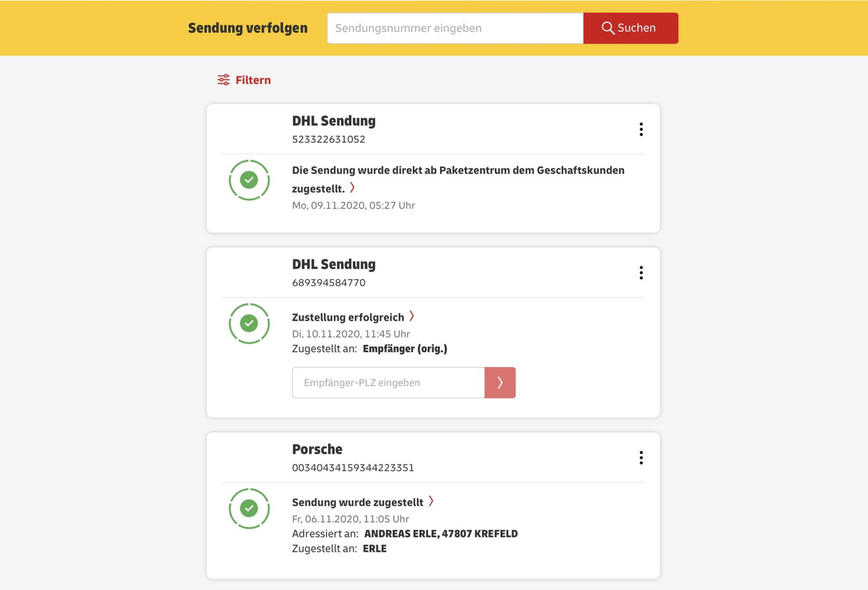Click the green checkmark status icon for shipment 689394584770

(249, 323)
